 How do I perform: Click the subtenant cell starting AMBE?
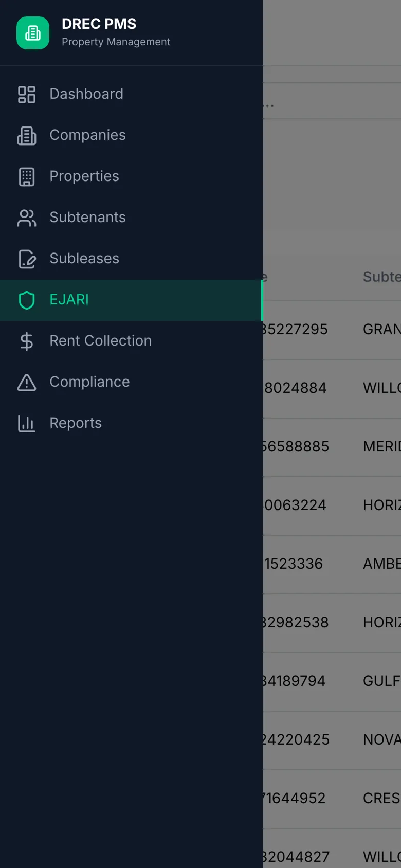click(381, 564)
